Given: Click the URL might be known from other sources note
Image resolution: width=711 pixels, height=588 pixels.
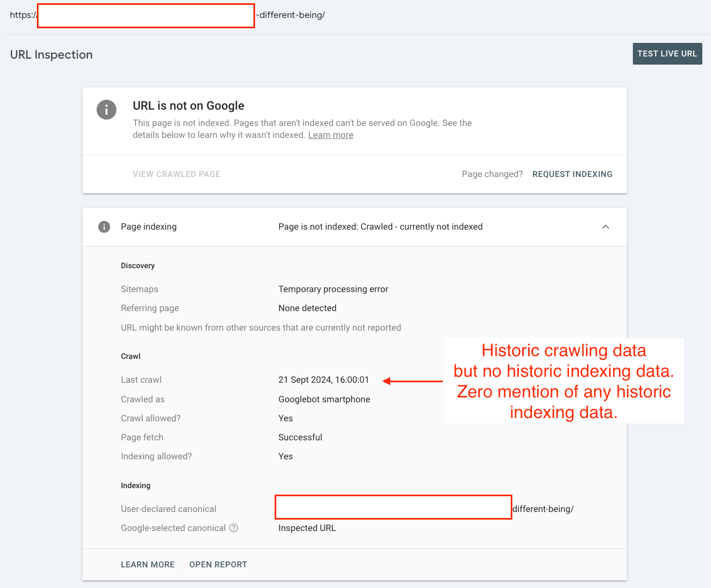Looking at the screenshot, I should click(x=261, y=328).
